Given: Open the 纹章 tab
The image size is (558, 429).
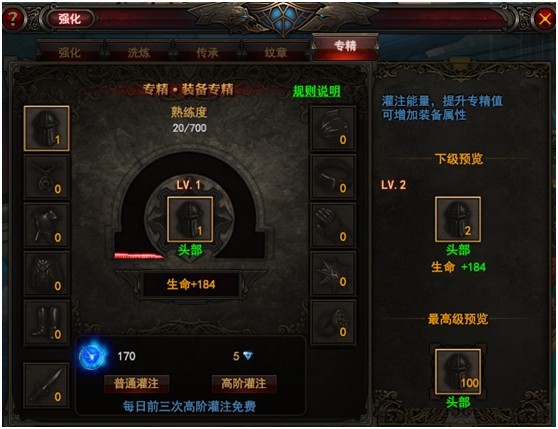Looking at the screenshot, I should pos(276,52).
